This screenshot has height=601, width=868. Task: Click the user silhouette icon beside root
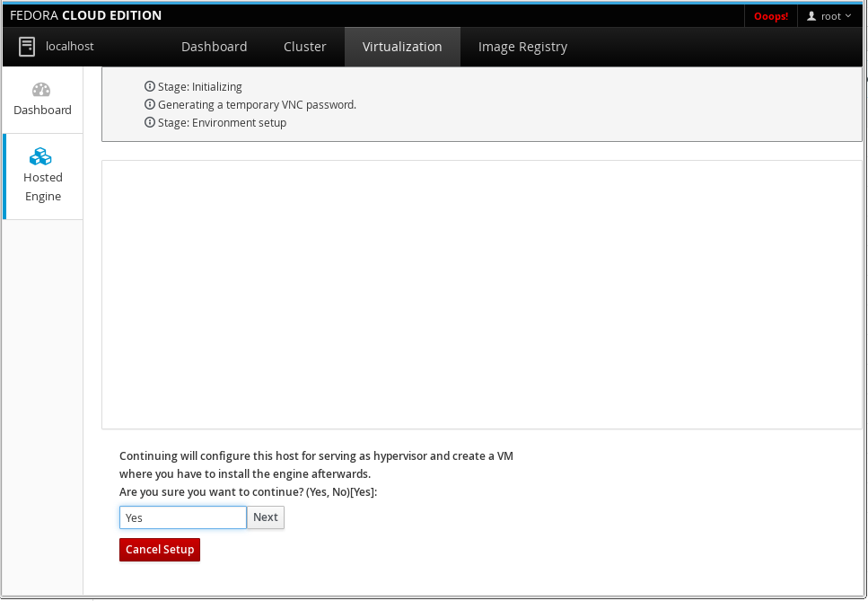[811, 16]
